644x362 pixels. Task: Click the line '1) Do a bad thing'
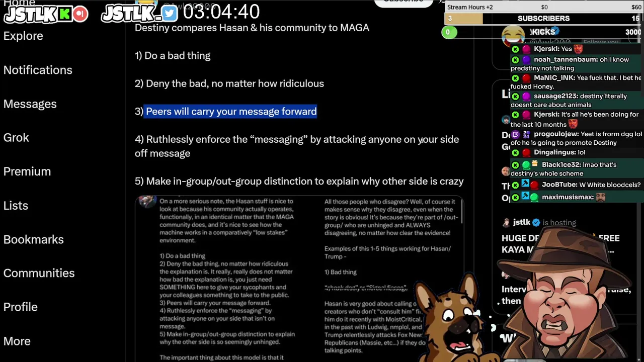(x=173, y=55)
